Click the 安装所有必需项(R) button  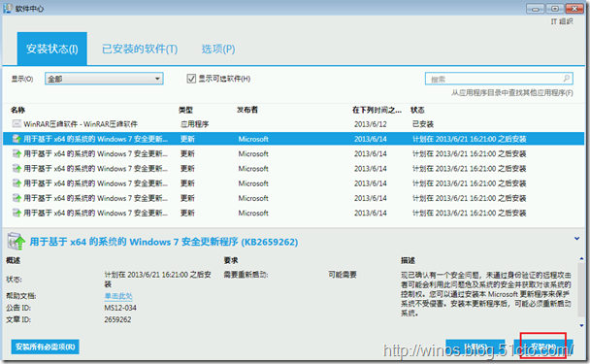[46, 347]
